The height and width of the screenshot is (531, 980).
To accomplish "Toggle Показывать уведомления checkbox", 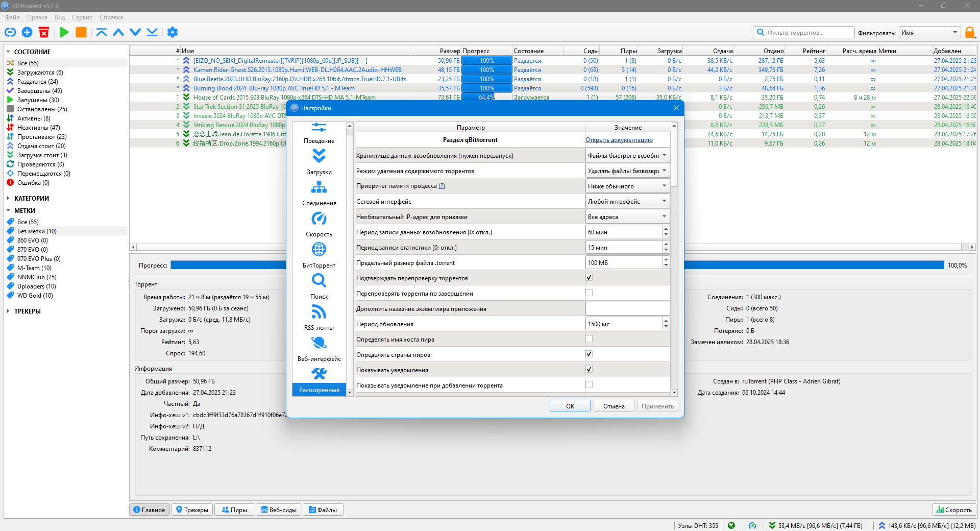I will click(589, 370).
